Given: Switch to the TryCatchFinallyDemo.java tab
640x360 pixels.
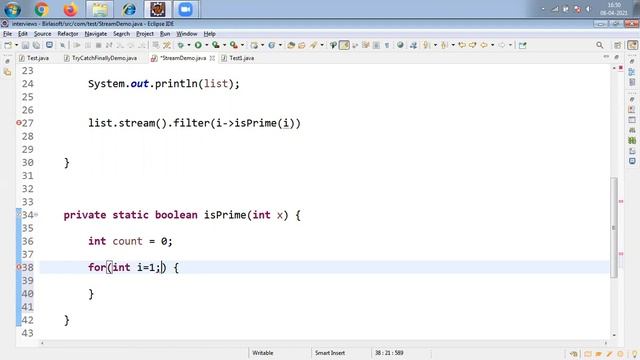Looking at the screenshot, I should click(100, 58).
